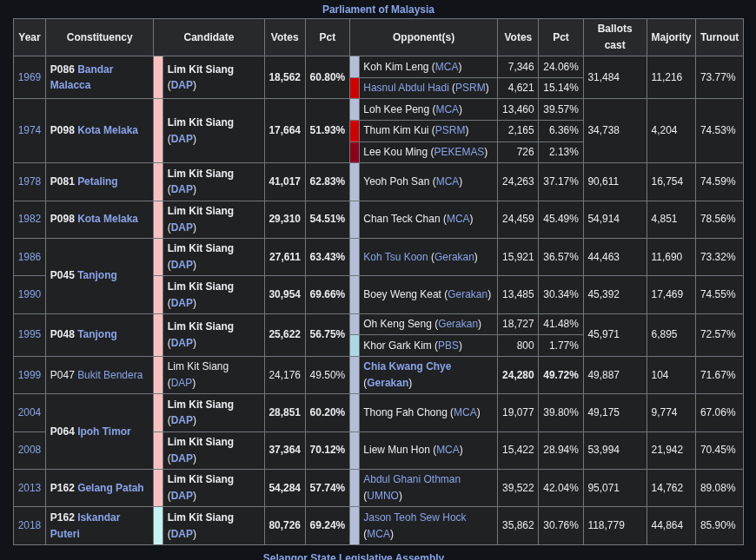Open the 1990 election year link

coord(30,294)
